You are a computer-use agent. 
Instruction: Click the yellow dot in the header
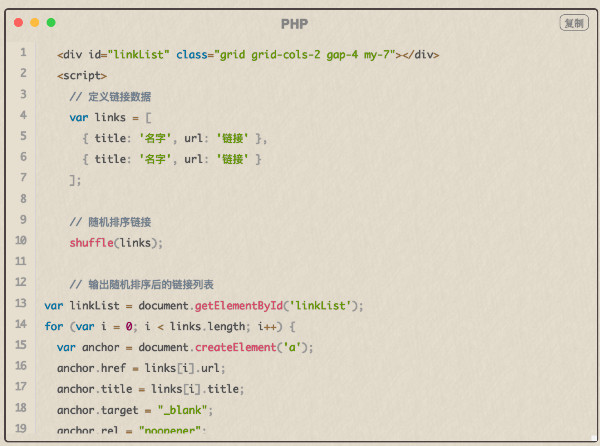35,22
